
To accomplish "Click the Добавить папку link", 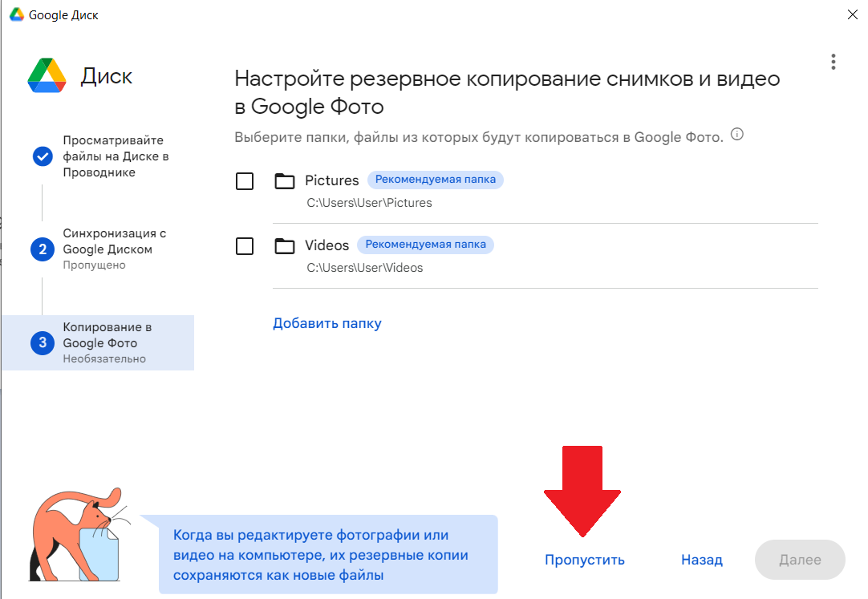I will 327,323.
